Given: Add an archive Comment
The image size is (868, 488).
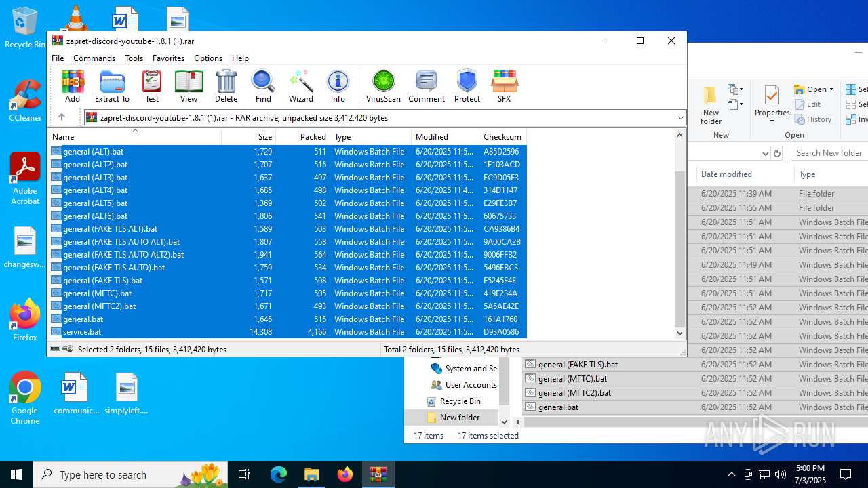Looking at the screenshot, I should pos(427,86).
